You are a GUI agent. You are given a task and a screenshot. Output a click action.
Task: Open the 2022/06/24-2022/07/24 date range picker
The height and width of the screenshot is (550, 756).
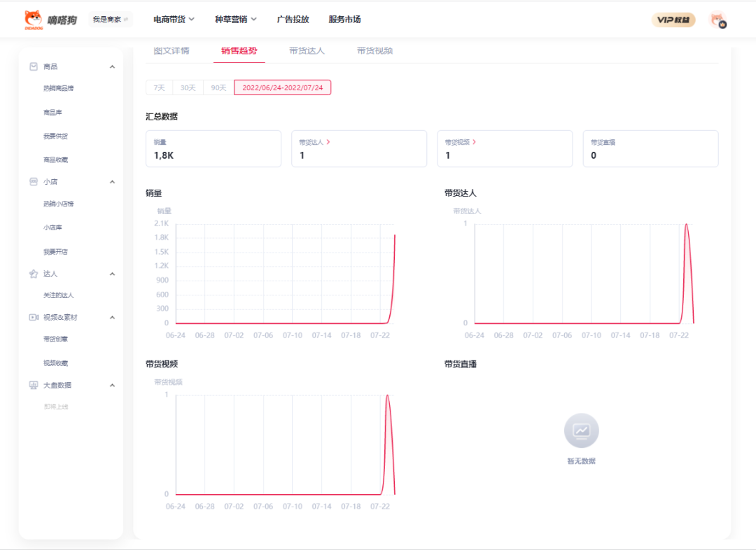coord(283,87)
